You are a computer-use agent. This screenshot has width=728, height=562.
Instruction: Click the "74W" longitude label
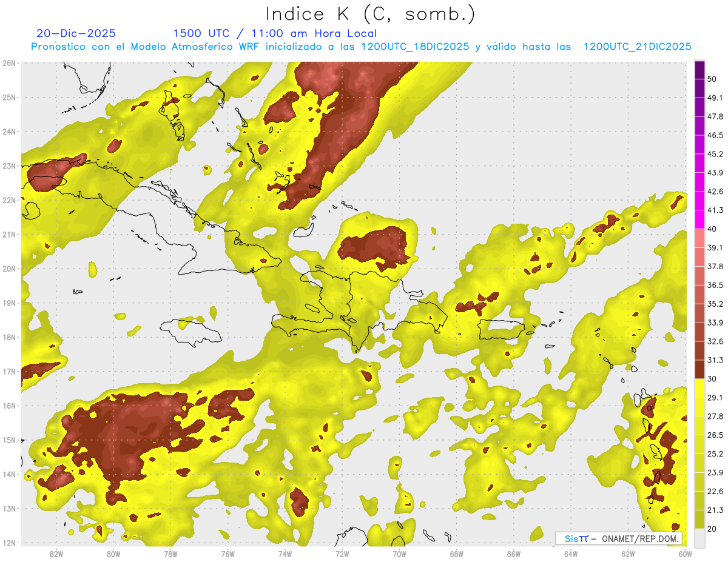[285, 554]
